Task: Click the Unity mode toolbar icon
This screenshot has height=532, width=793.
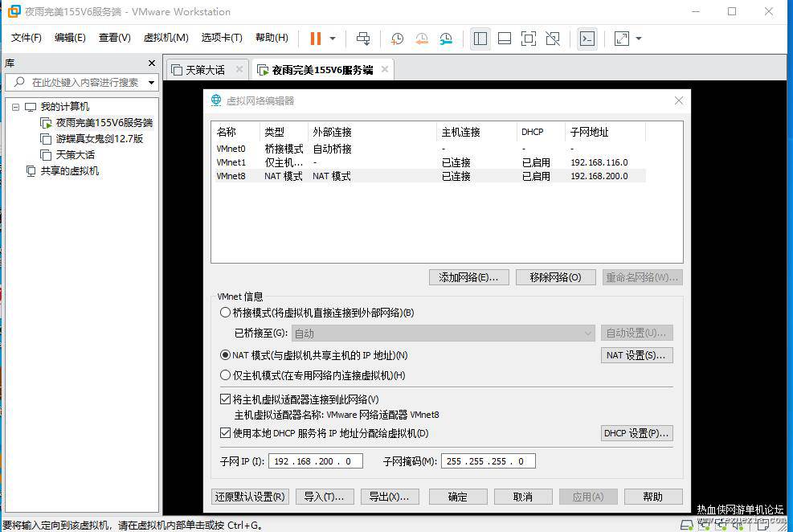Action: click(x=553, y=39)
